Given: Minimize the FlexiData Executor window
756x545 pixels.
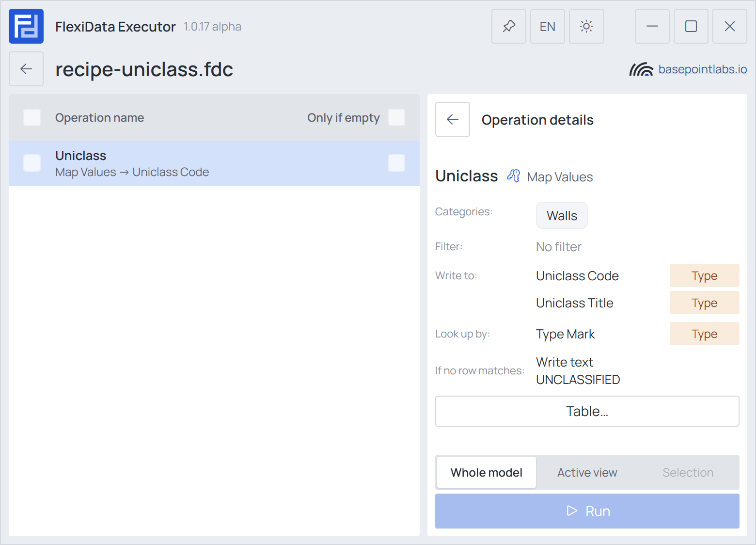Looking at the screenshot, I should click(652, 26).
